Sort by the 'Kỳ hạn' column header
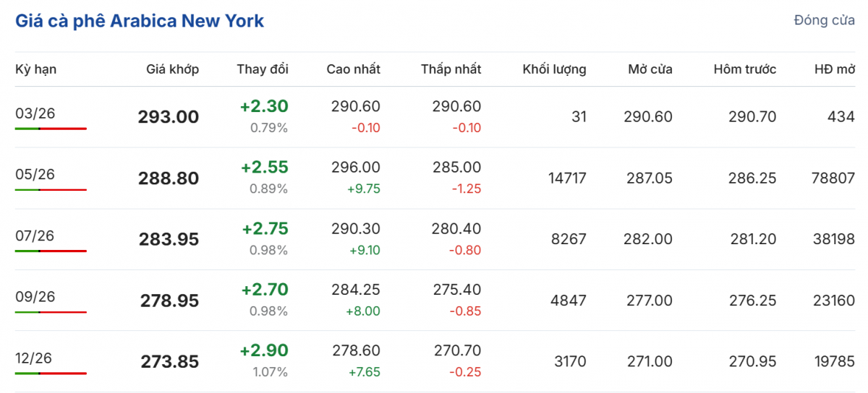This screenshot has height=393, width=868. [x=35, y=69]
